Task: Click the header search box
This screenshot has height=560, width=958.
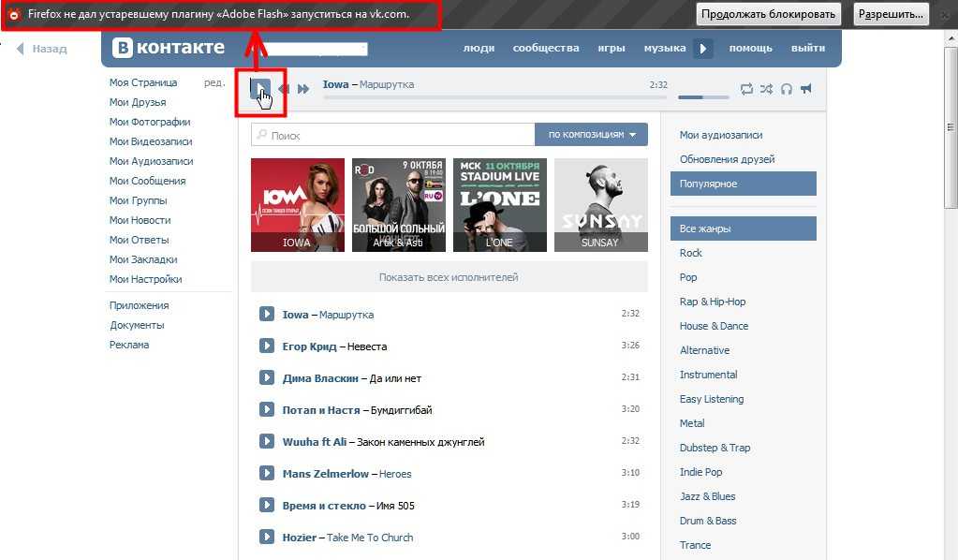Action: [x=314, y=49]
